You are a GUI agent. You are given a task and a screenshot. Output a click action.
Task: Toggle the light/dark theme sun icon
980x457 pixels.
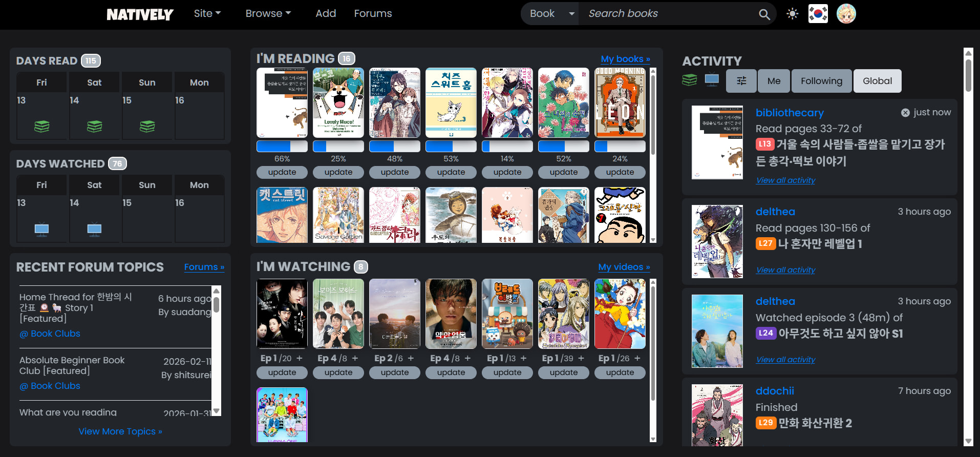pos(792,14)
